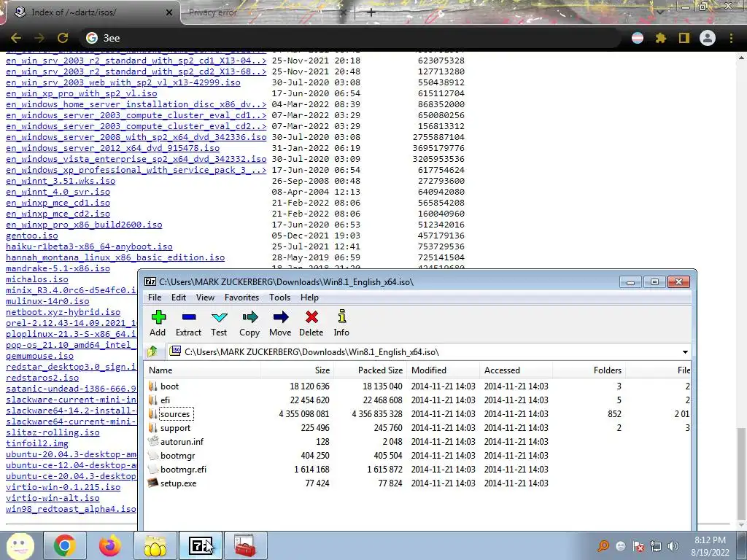Open the Chrome extensions puzzle icon
Screen dimensions: 747x560
coord(660,38)
